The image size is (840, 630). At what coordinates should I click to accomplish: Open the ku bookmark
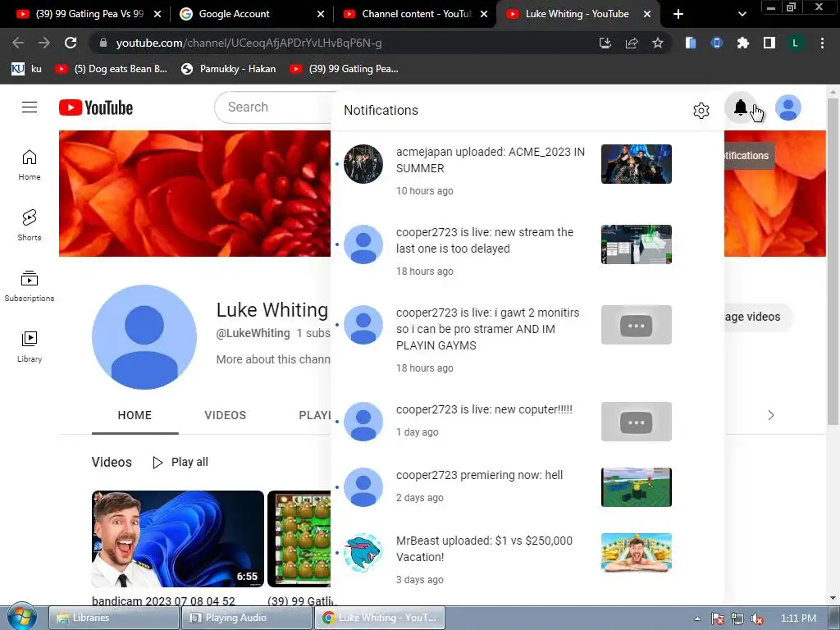pyautogui.click(x=27, y=69)
